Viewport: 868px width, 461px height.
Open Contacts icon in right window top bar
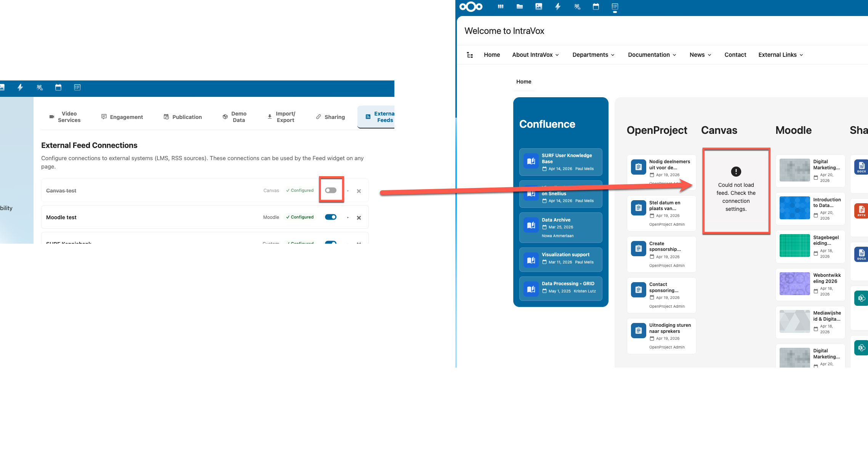click(x=577, y=6)
